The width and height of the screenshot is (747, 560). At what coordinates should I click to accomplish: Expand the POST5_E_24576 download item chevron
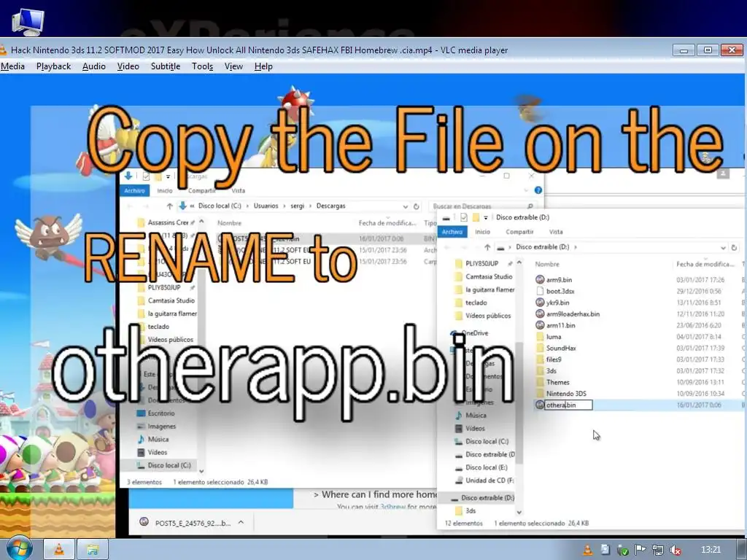point(241,522)
